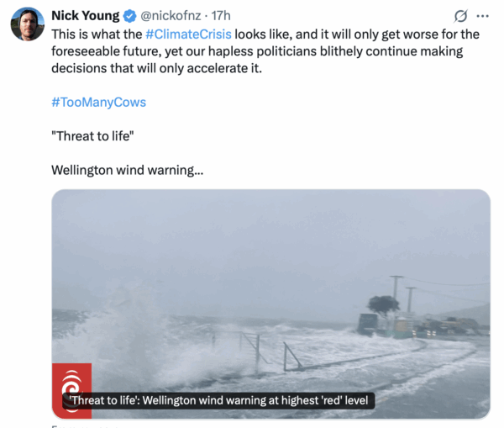Click the "Wellington wind warning..." text line
The width and height of the screenshot is (504, 428).
pyautogui.click(x=128, y=170)
